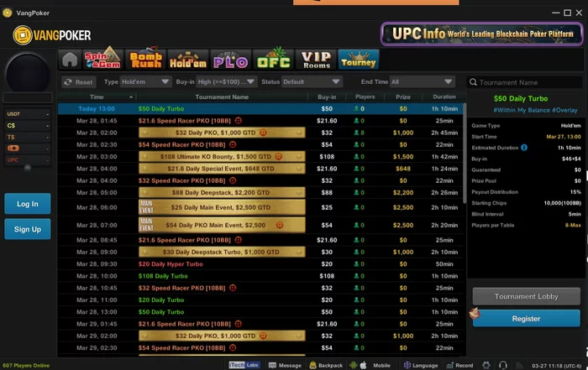Click the ticket balance icon

(13, 149)
